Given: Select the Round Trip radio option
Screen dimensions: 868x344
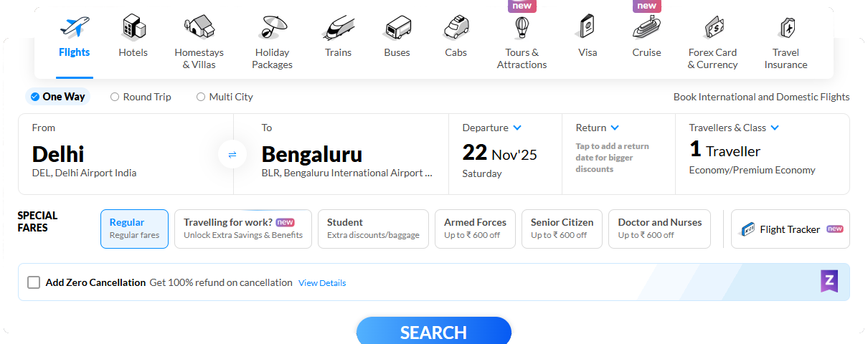Looking at the screenshot, I should click(x=115, y=97).
